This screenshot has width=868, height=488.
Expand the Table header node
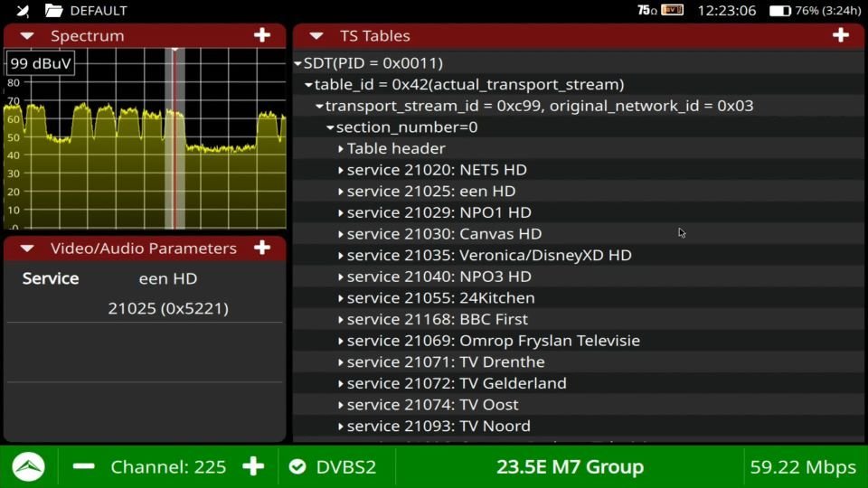coord(341,148)
